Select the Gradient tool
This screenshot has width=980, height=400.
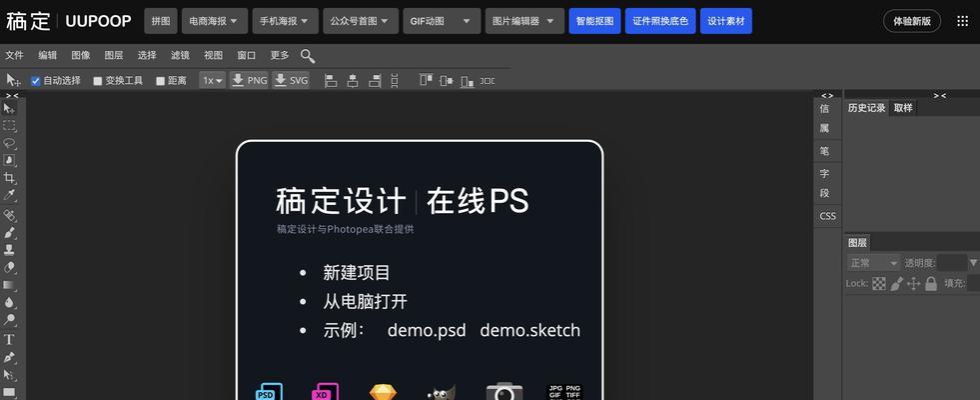[x=9, y=285]
